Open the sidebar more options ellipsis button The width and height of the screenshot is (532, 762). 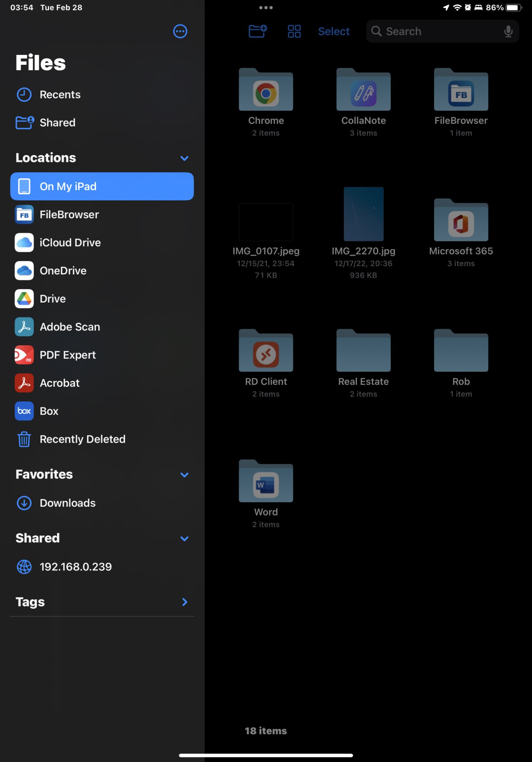[180, 31]
